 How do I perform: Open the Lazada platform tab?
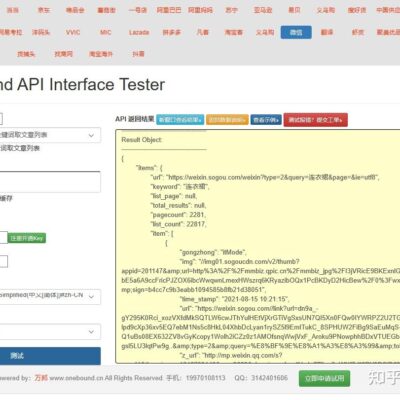click(x=139, y=32)
